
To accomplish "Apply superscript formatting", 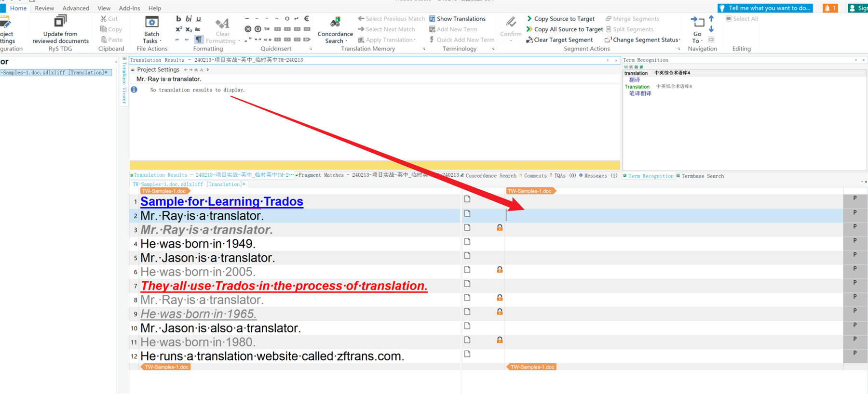I will [x=178, y=29].
